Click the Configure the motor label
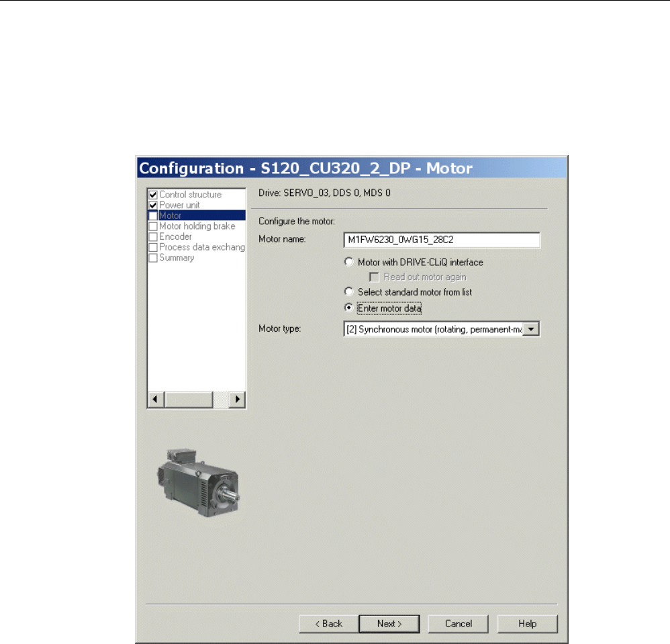This screenshot has width=670, height=644. click(x=297, y=222)
